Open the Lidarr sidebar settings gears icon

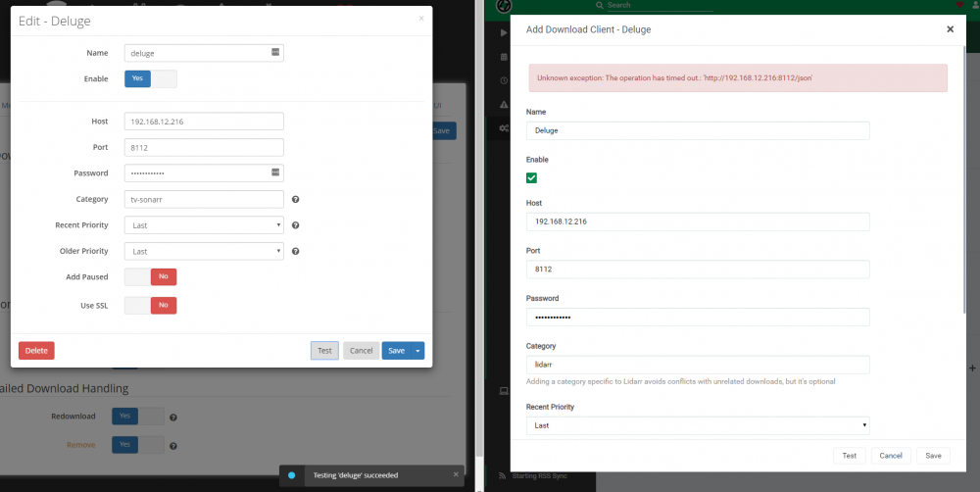coord(504,128)
